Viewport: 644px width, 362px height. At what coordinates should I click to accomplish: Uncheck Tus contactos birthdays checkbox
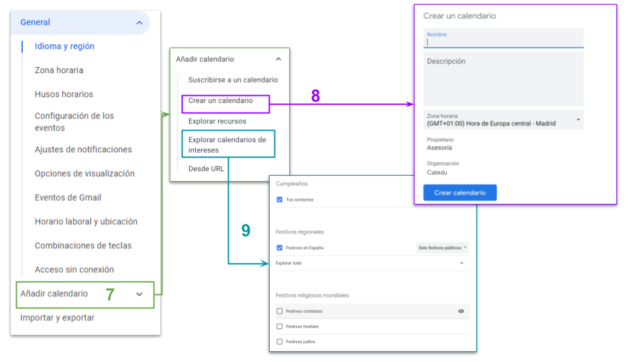point(280,200)
